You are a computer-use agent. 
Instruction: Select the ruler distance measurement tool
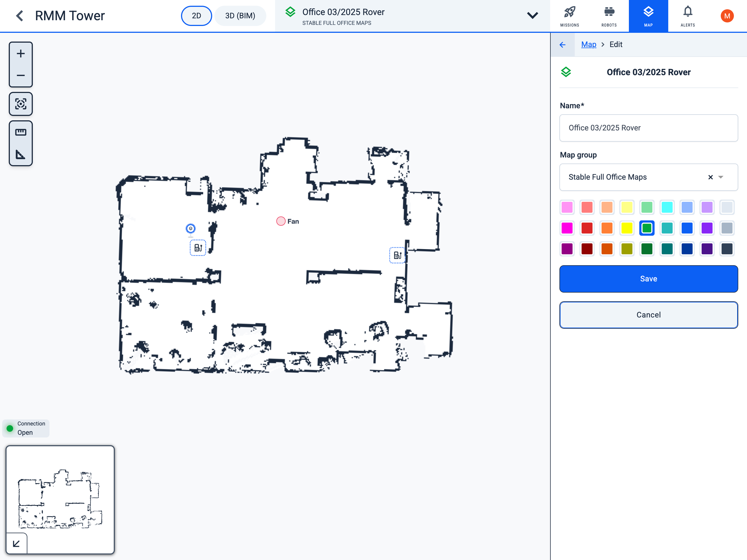21,132
